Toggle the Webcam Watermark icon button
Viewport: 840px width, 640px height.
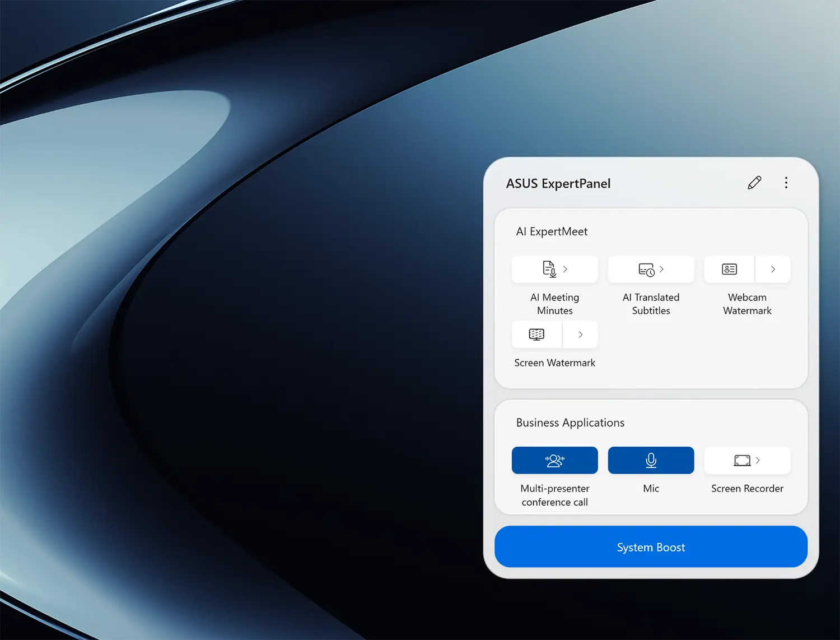pos(729,270)
